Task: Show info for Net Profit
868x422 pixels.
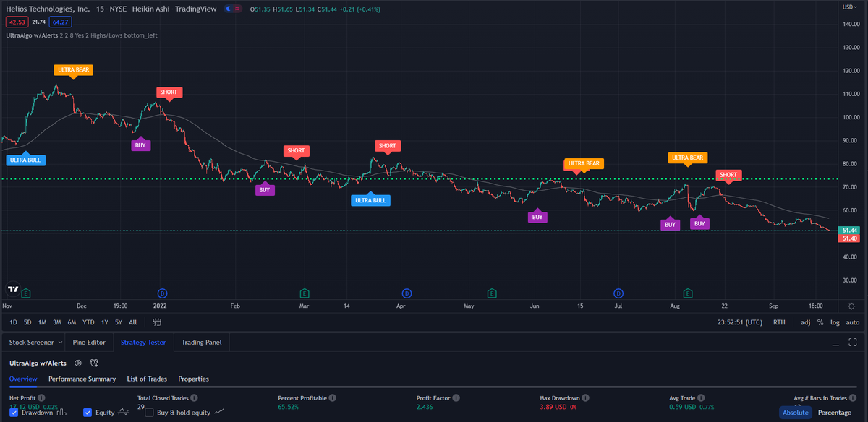Action: point(41,398)
